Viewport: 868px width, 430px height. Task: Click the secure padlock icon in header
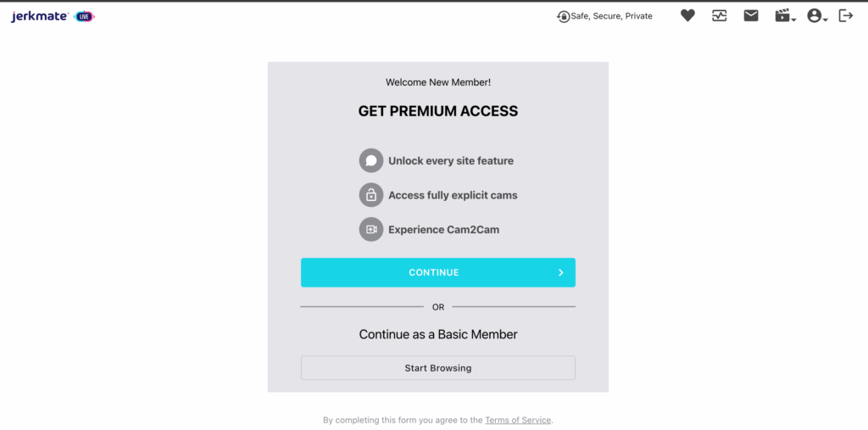(x=564, y=16)
